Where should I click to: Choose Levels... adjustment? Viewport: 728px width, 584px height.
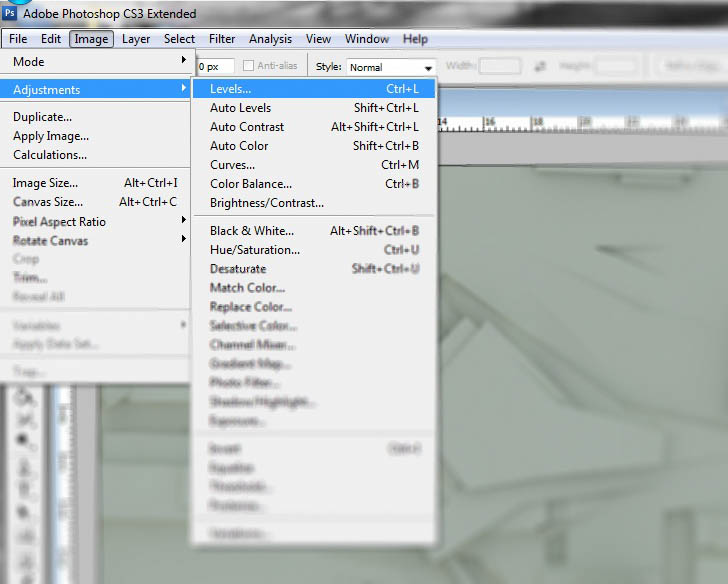(314, 89)
